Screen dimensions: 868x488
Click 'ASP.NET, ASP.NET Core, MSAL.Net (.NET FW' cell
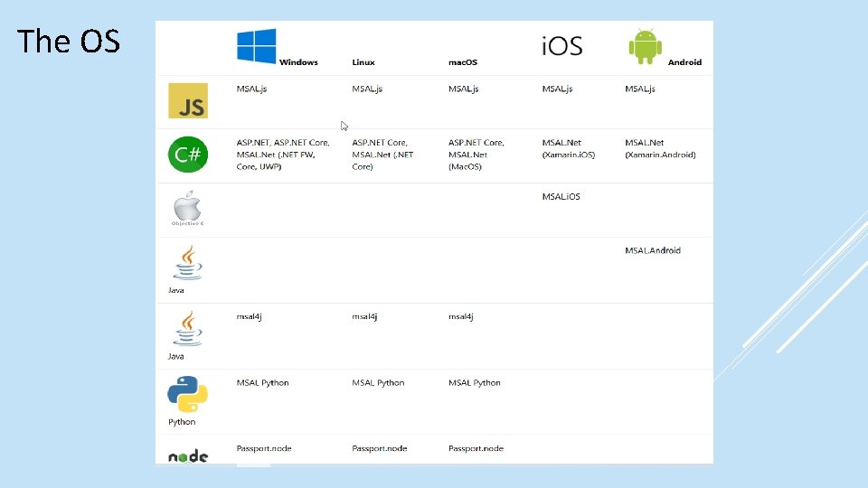point(283,155)
